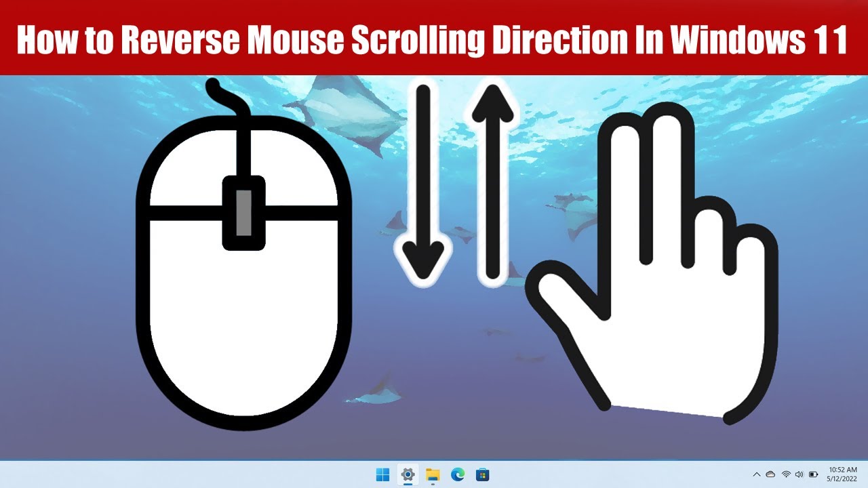Image resolution: width=868 pixels, height=488 pixels.
Task: Open the Wi-Fi network tray icon
Action: (786, 474)
